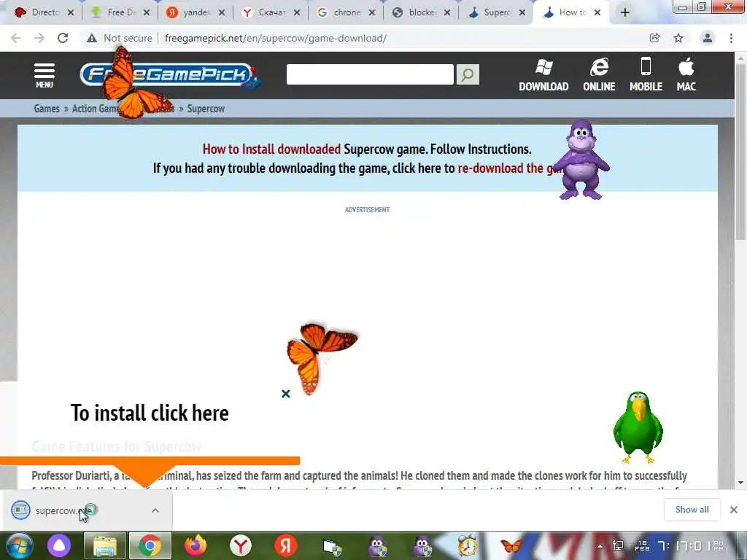Viewport: 747px width, 560px height.
Task: Click Show all downloads button
Action: point(692,510)
